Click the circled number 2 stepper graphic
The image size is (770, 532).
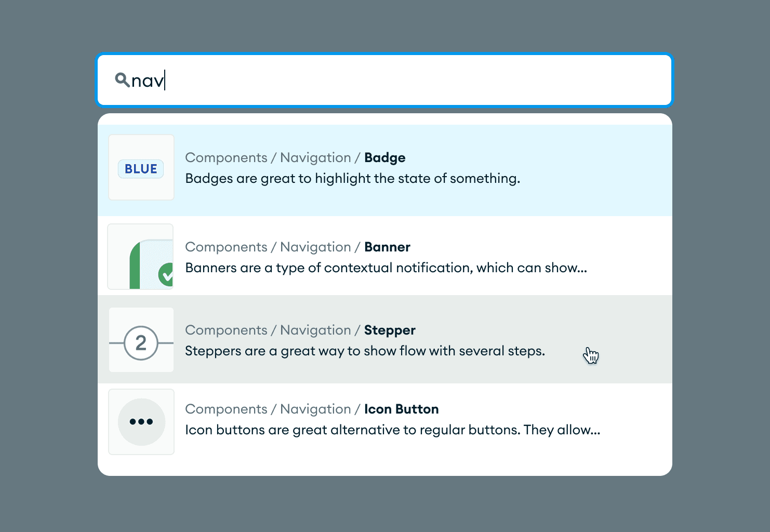(x=141, y=342)
